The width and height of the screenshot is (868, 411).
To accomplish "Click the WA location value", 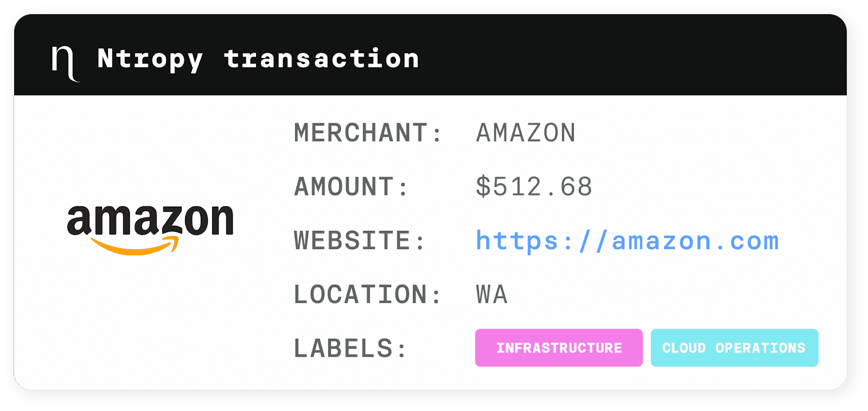I will (x=492, y=294).
